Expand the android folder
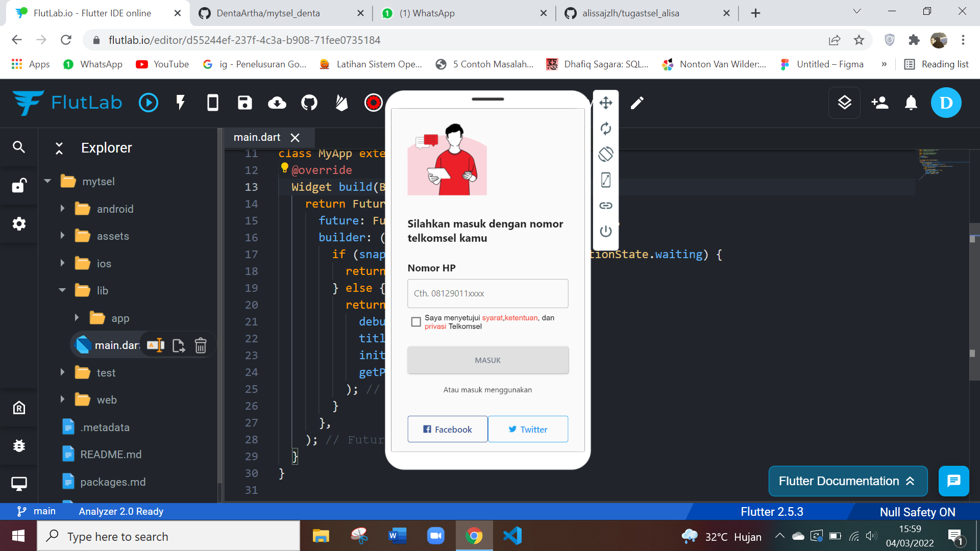The height and width of the screenshot is (551, 980). (63, 208)
